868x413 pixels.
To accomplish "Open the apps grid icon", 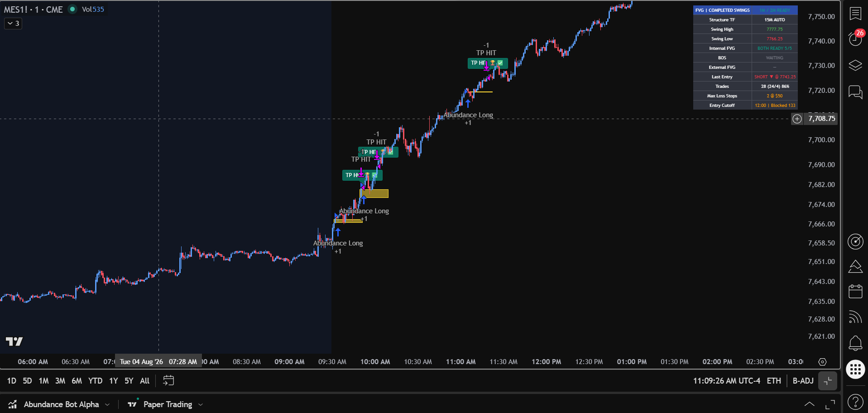I will [x=855, y=369].
